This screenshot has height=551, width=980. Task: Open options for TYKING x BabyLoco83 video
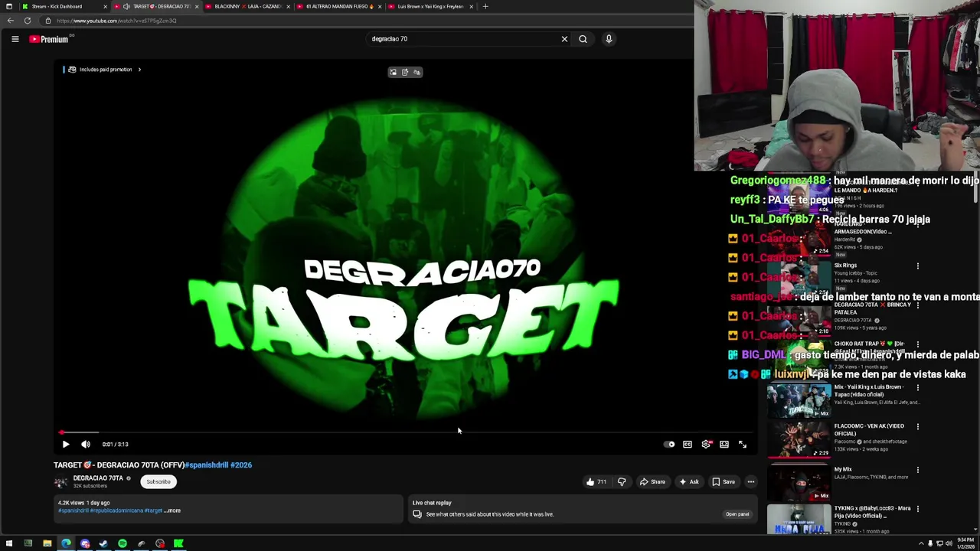point(917,509)
